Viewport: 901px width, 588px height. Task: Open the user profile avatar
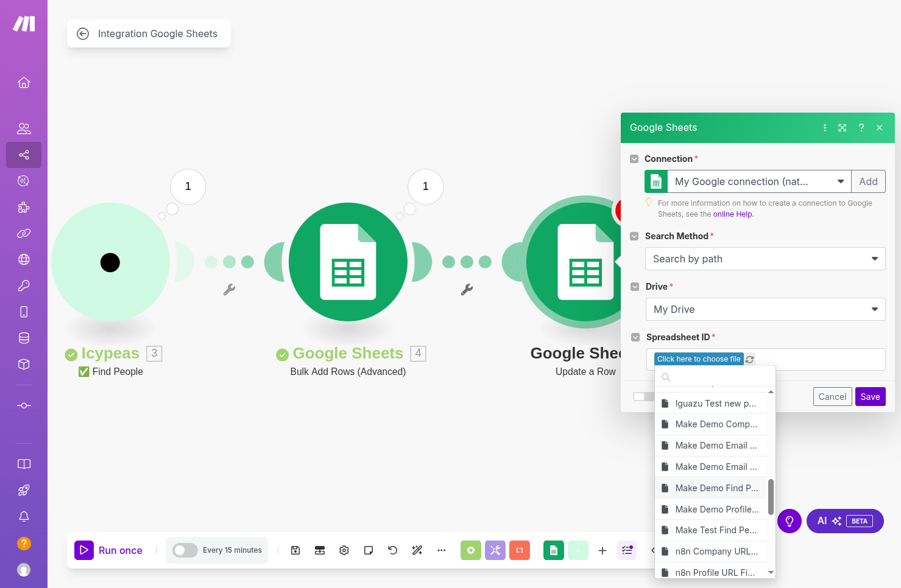click(24, 570)
